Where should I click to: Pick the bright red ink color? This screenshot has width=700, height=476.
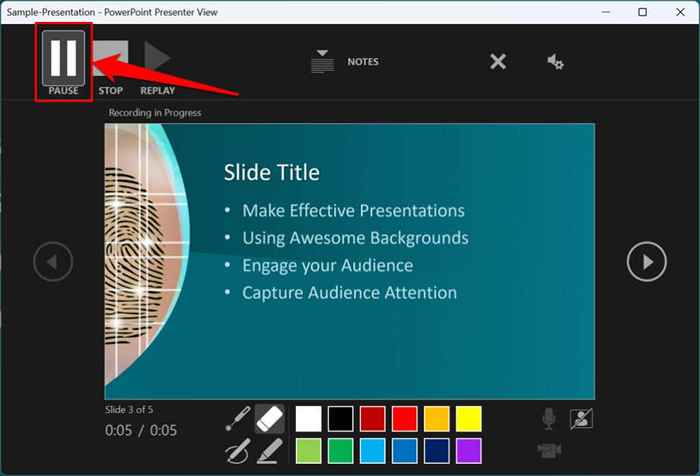(404, 418)
